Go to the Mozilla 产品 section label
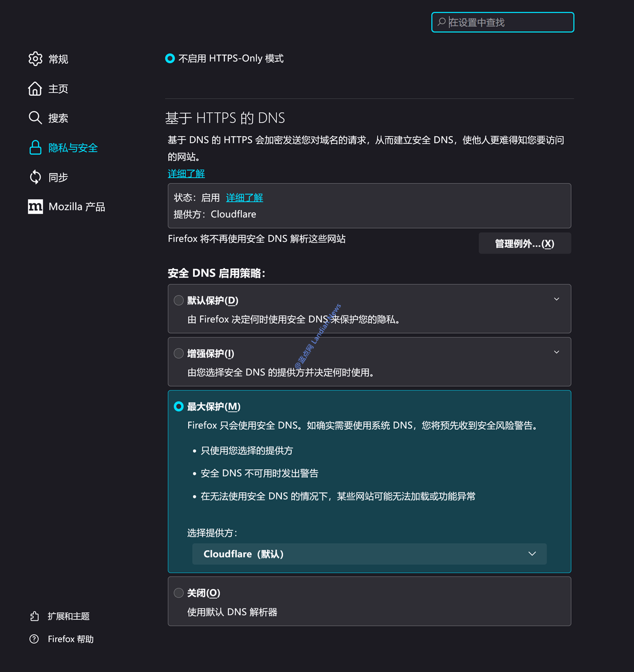Viewport: 634px width, 672px height. (77, 207)
